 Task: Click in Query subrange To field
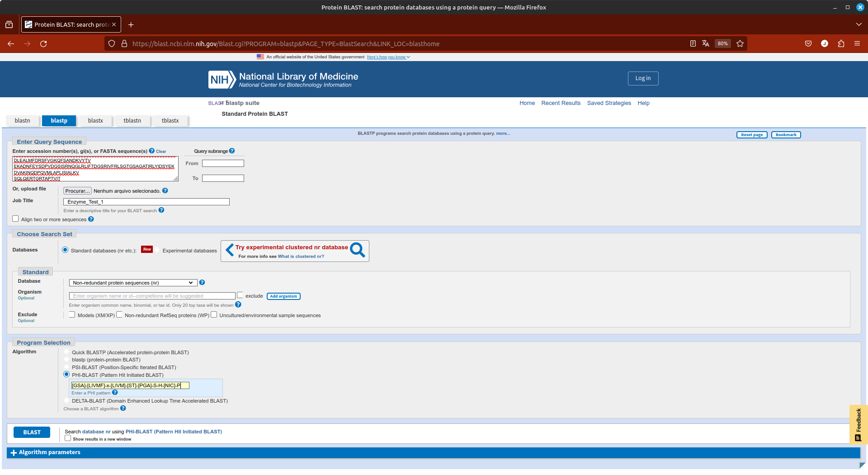tap(223, 178)
